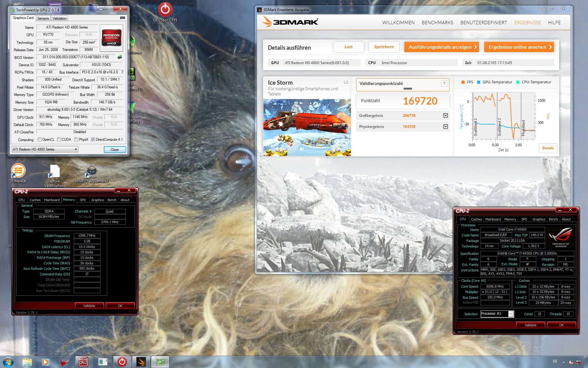Click the Close button in GPU-Z
588x368 pixels.
pos(115,150)
